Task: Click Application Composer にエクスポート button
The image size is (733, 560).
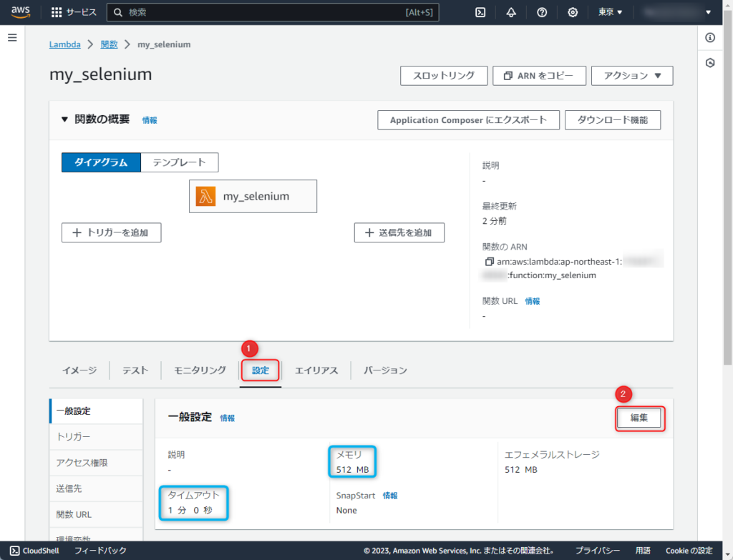Action: point(468,120)
